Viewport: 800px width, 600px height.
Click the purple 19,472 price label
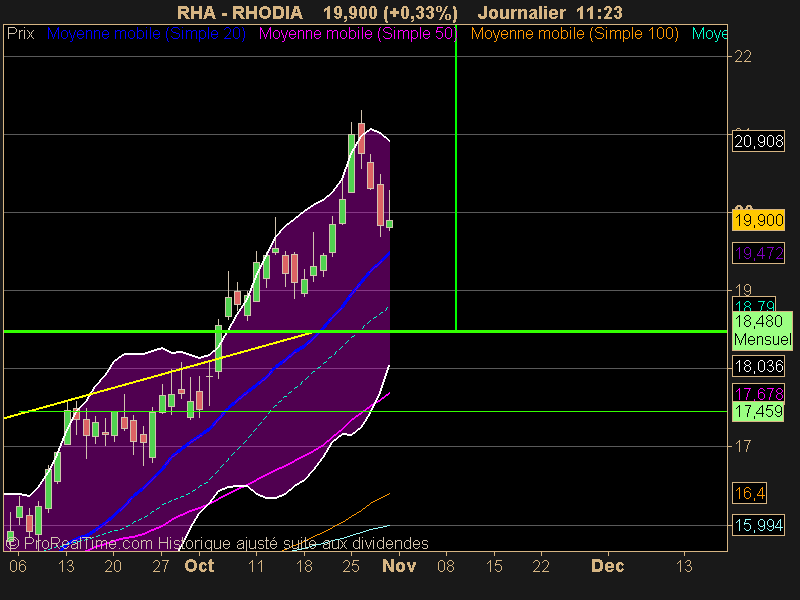[758, 253]
